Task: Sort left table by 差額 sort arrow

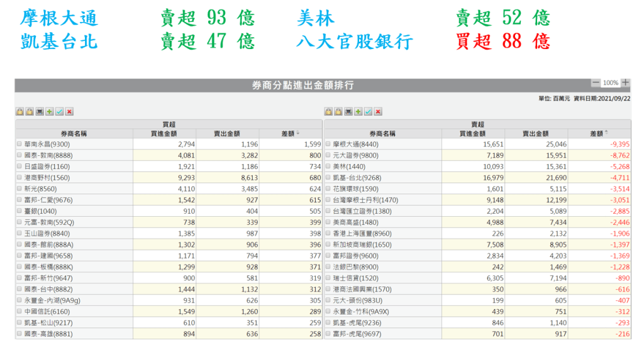Action: [x=297, y=133]
